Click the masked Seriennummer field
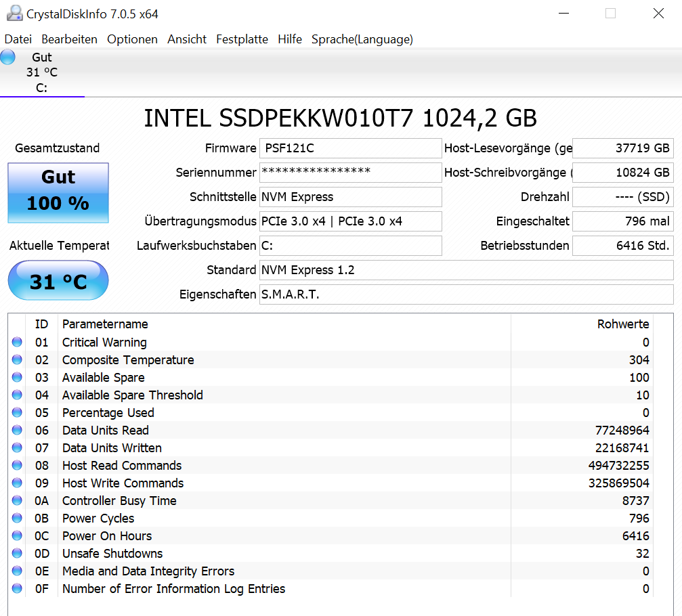682x616 pixels. (350, 173)
